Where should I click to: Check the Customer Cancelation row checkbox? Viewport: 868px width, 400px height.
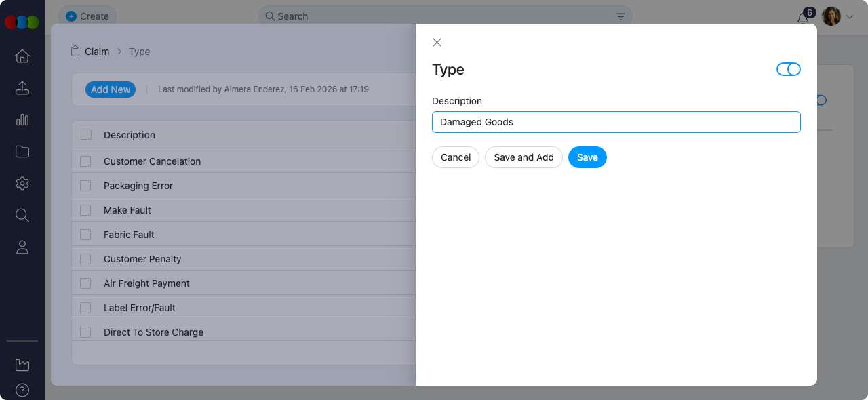click(x=85, y=161)
